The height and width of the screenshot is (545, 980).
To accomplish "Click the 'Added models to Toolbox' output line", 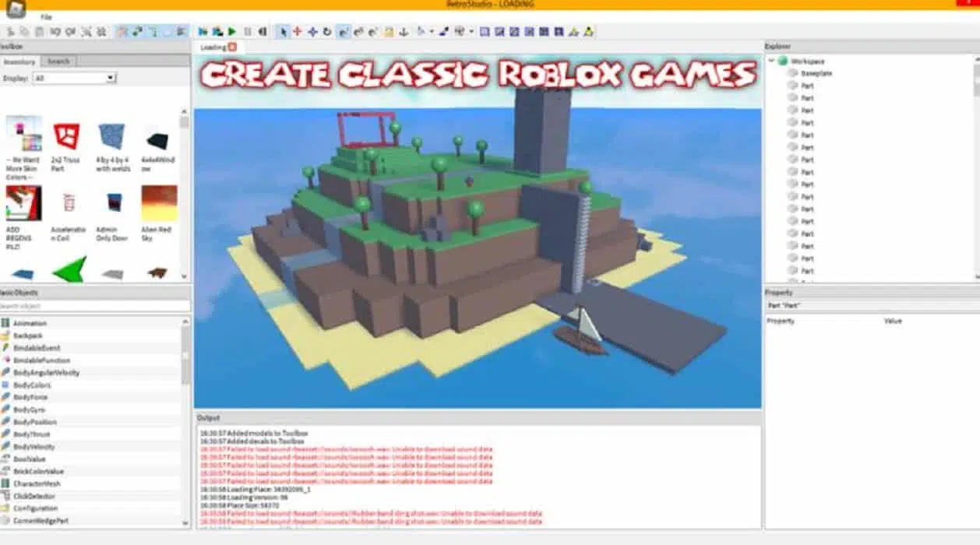I will click(x=253, y=432).
